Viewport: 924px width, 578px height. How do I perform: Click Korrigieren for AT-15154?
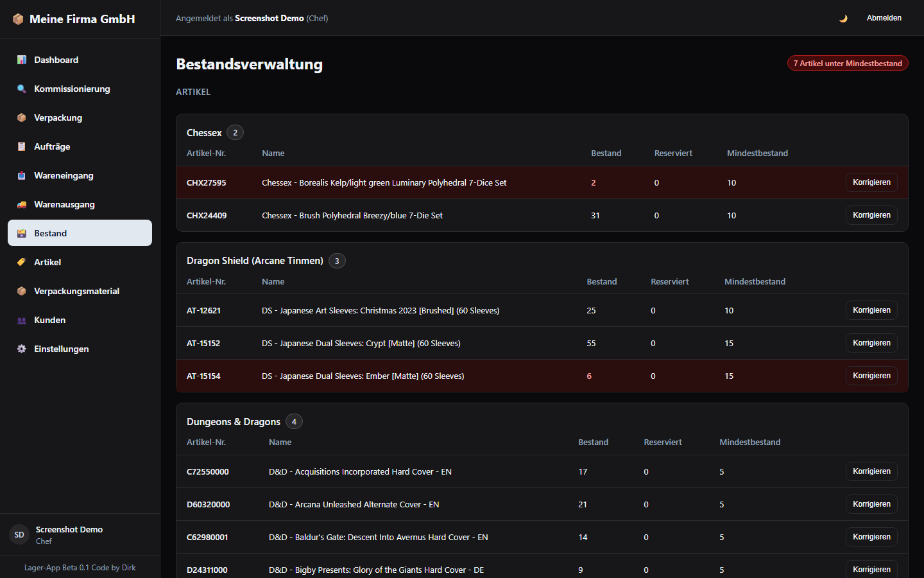[x=871, y=376]
